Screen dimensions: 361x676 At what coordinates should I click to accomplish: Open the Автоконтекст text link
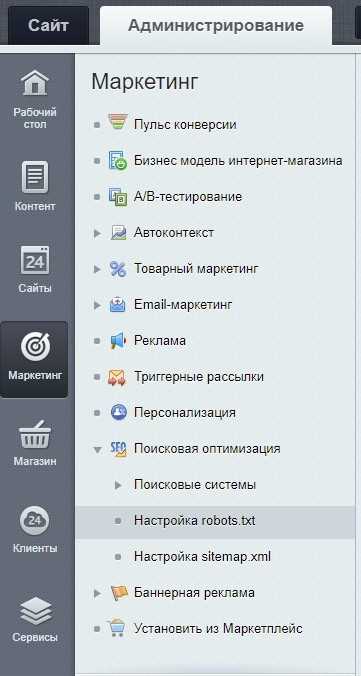coord(174,233)
